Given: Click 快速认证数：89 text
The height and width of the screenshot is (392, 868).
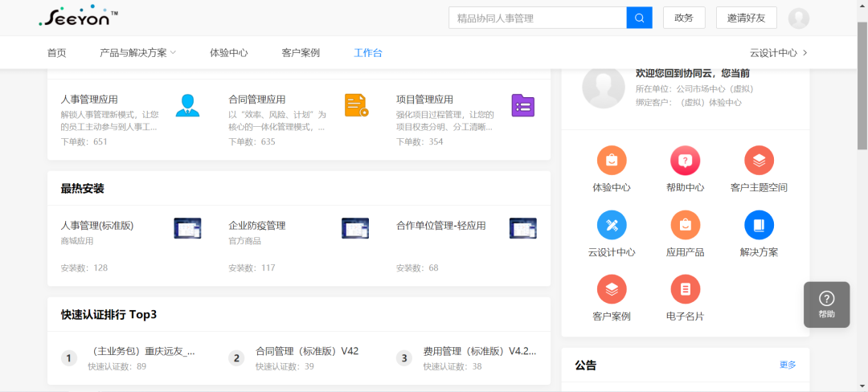Looking at the screenshot, I should [x=117, y=366].
